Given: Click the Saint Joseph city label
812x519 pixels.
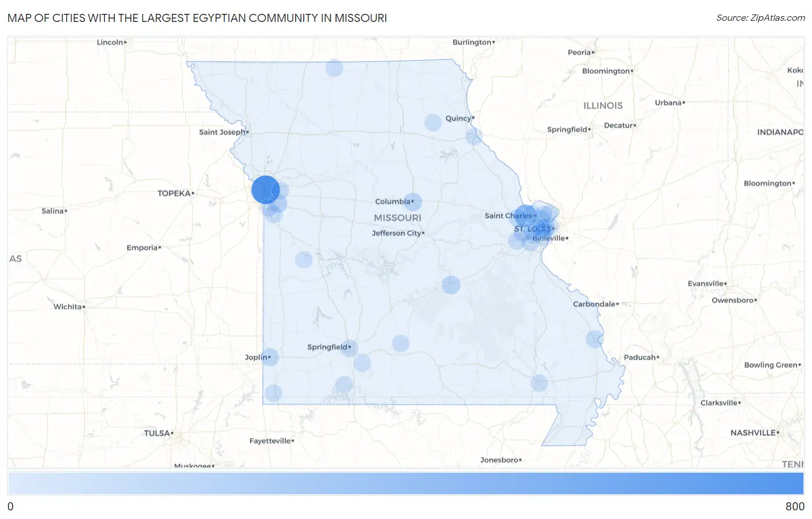Looking at the screenshot, I should click(224, 132).
